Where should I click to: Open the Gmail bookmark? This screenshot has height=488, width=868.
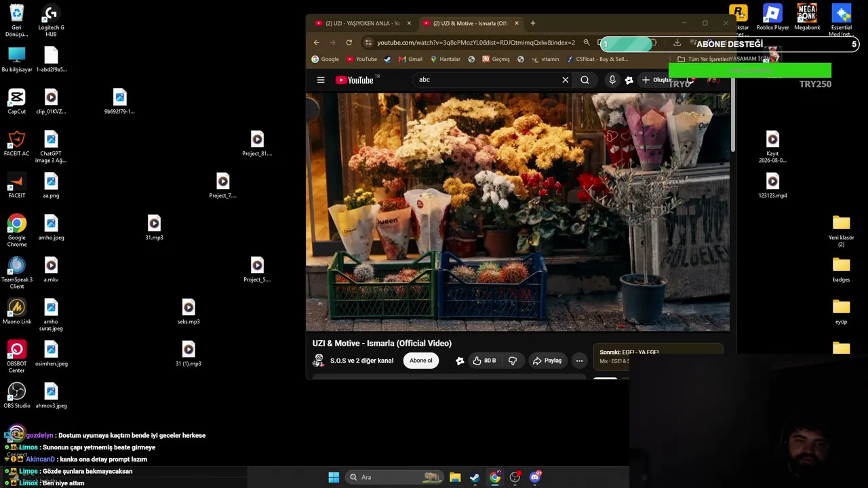[x=410, y=59]
